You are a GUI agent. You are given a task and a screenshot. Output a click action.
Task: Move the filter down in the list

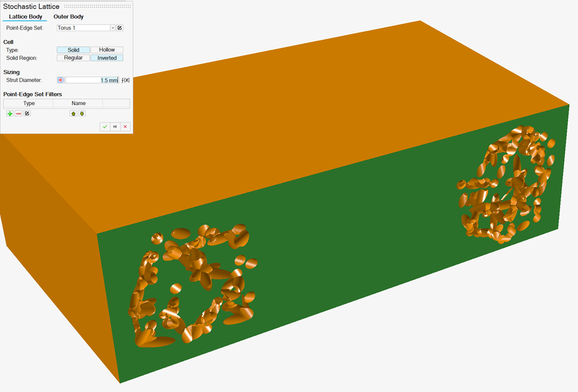[x=82, y=113]
